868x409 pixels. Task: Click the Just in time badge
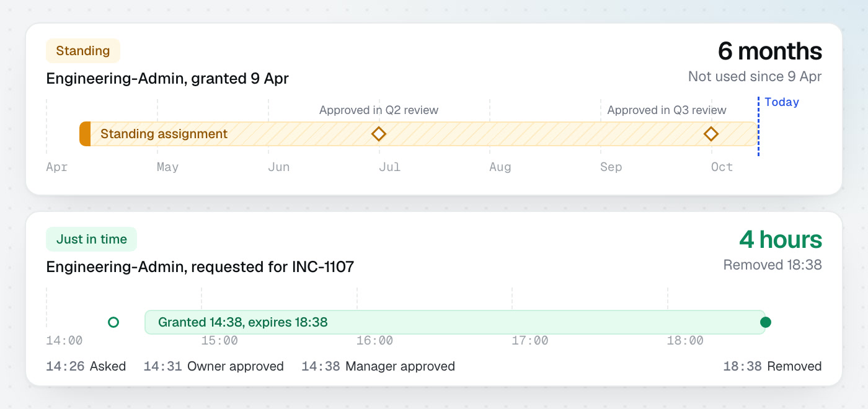pyautogui.click(x=92, y=239)
